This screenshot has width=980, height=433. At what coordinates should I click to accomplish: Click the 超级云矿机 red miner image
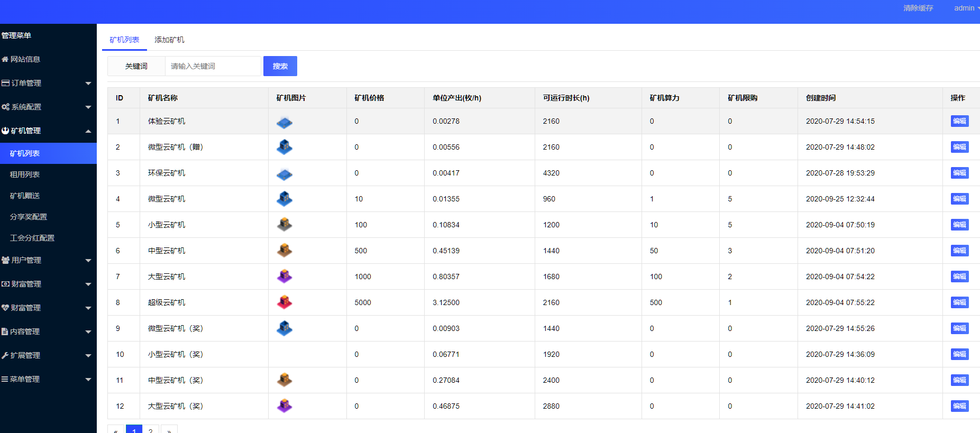[x=284, y=302]
